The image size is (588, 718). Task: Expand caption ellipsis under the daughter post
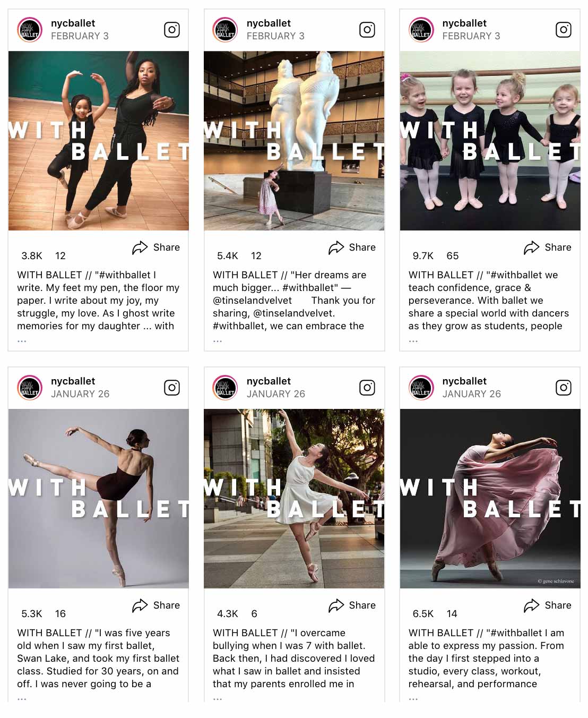22,341
